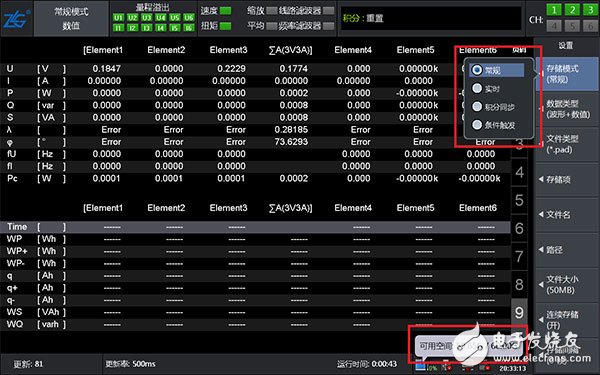Click the green 速度 indicator

click(225, 11)
